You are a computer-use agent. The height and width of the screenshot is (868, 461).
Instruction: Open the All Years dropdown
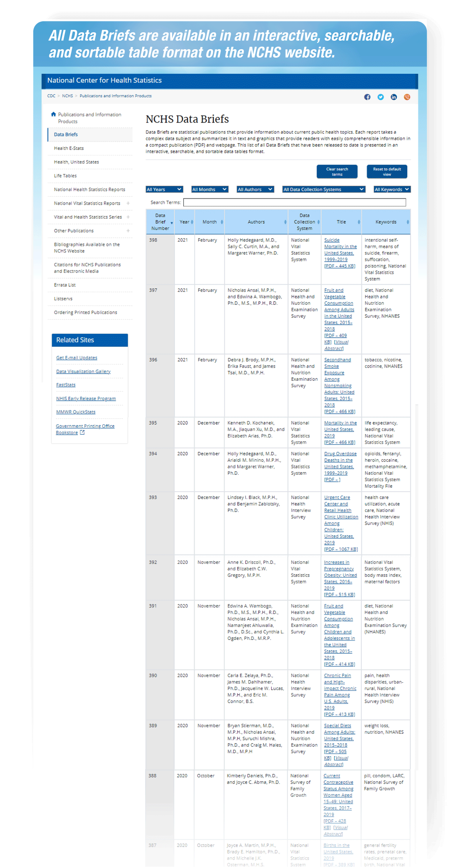pyautogui.click(x=164, y=189)
